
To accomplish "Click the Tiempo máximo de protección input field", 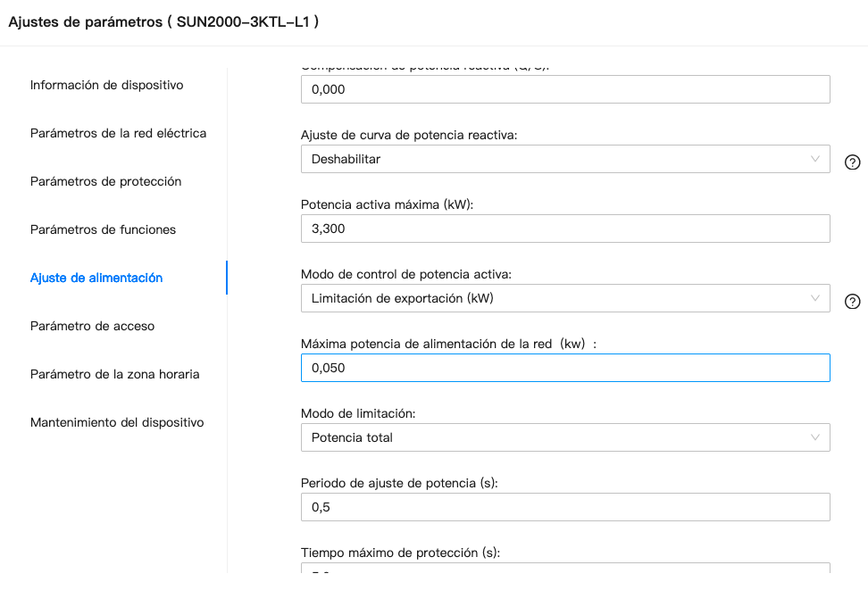I will point(565,569).
